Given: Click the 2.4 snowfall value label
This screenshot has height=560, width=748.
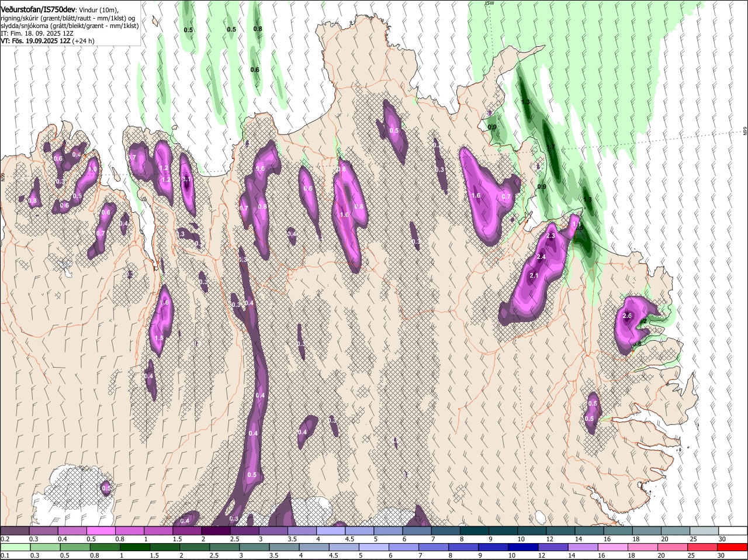Looking at the screenshot, I should [x=541, y=257].
